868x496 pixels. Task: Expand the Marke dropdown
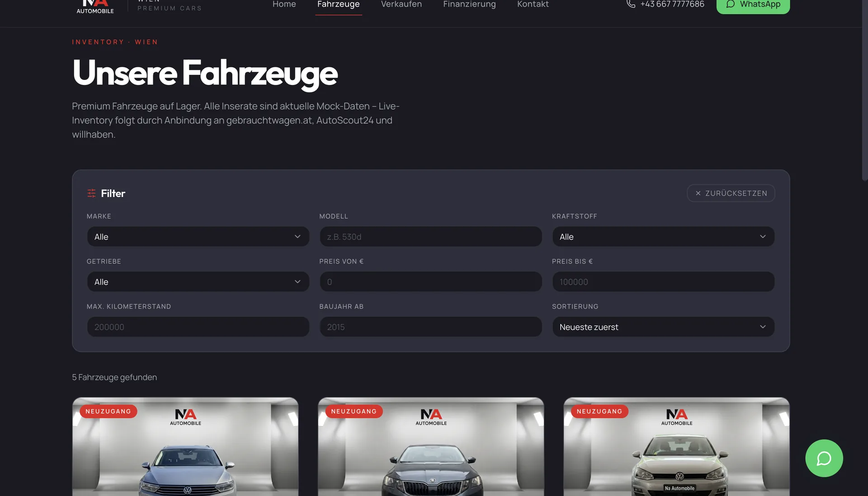(x=198, y=237)
